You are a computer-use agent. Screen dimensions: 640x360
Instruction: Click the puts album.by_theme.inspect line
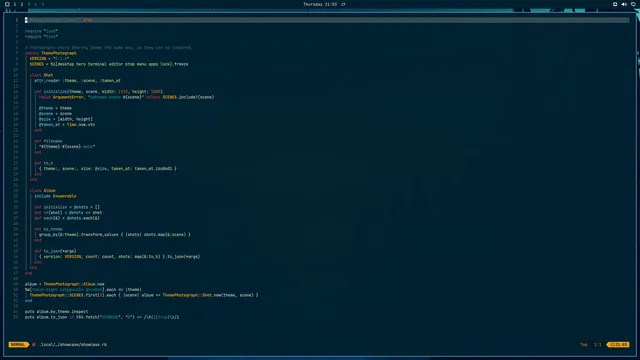tap(56, 311)
